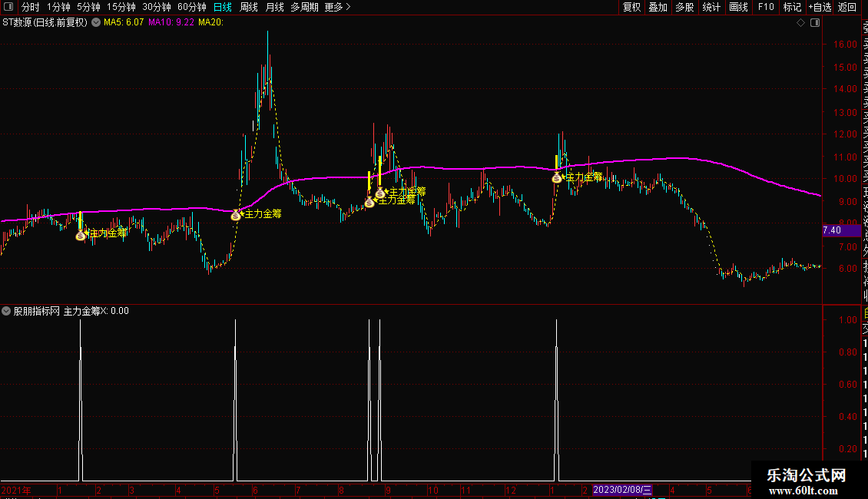The width and height of the screenshot is (868, 499).
Task: Select the 30分钟 period
Action: [x=157, y=7]
